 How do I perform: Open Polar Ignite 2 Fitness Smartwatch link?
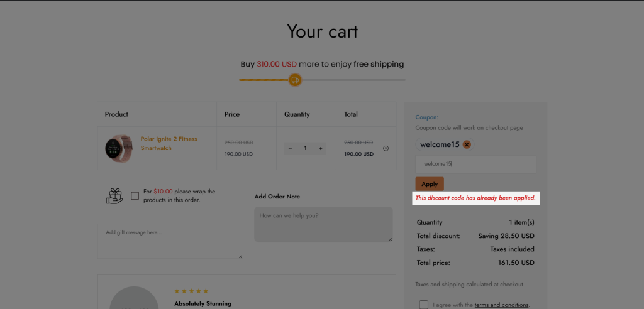point(169,144)
